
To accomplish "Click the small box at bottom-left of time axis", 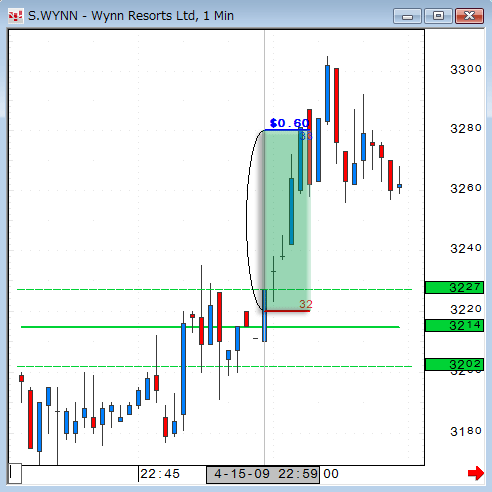I will point(15,473).
